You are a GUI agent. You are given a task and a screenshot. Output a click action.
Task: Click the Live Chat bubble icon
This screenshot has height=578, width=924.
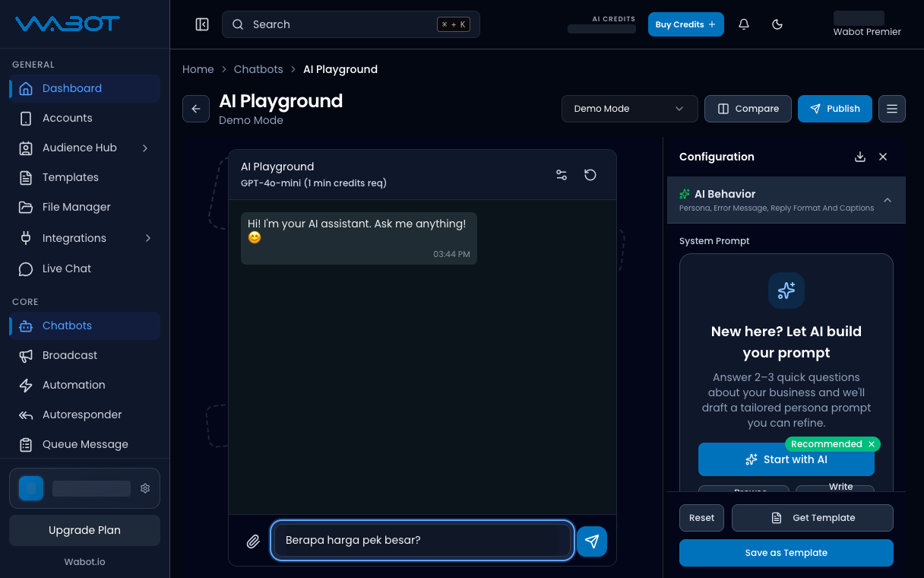point(26,268)
